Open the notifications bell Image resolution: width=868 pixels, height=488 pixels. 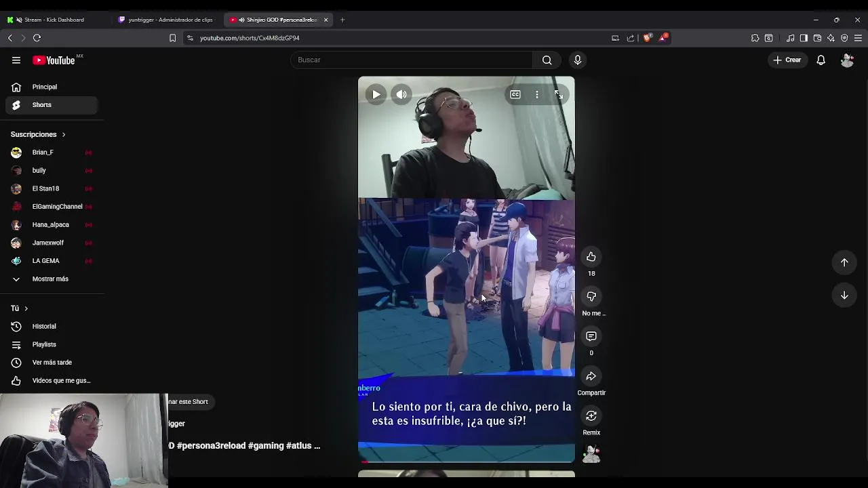pyautogui.click(x=821, y=60)
